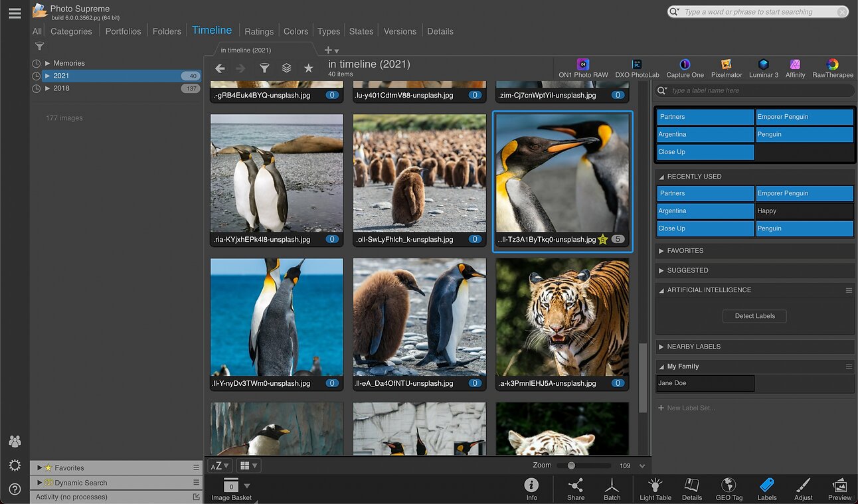This screenshot has width=858, height=504.
Task: Open the GEO Tag panel
Action: point(729,489)
